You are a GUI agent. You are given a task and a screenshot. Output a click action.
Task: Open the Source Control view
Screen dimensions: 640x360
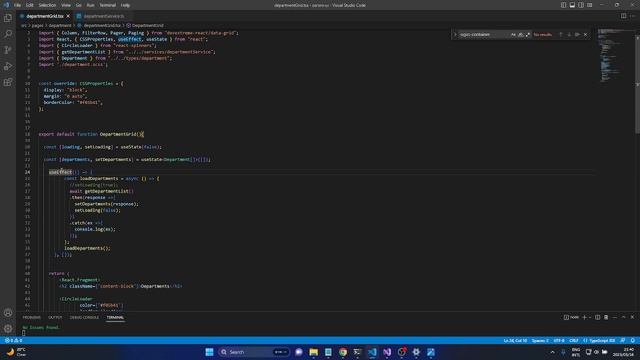pos(8,50)
